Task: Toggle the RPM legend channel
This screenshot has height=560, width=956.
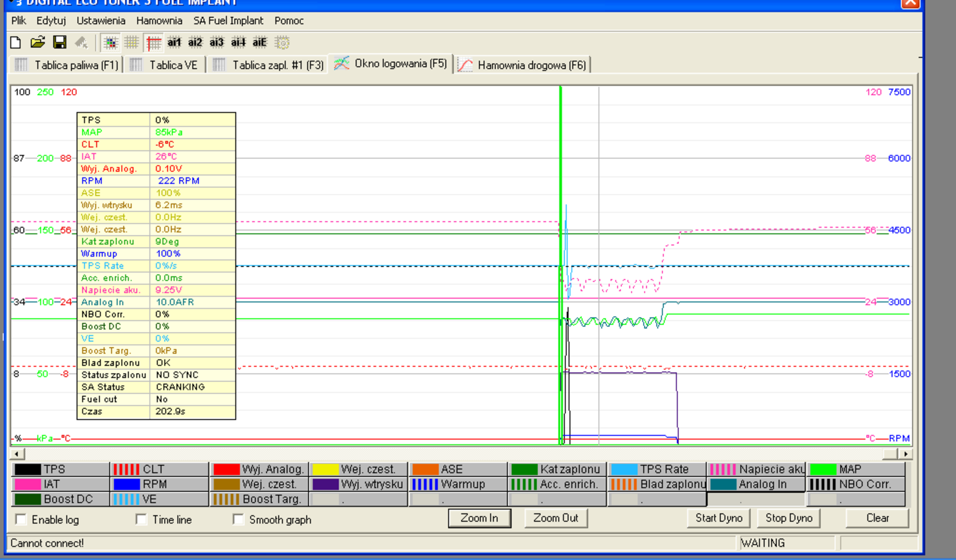Action: [x=159, y=484]
